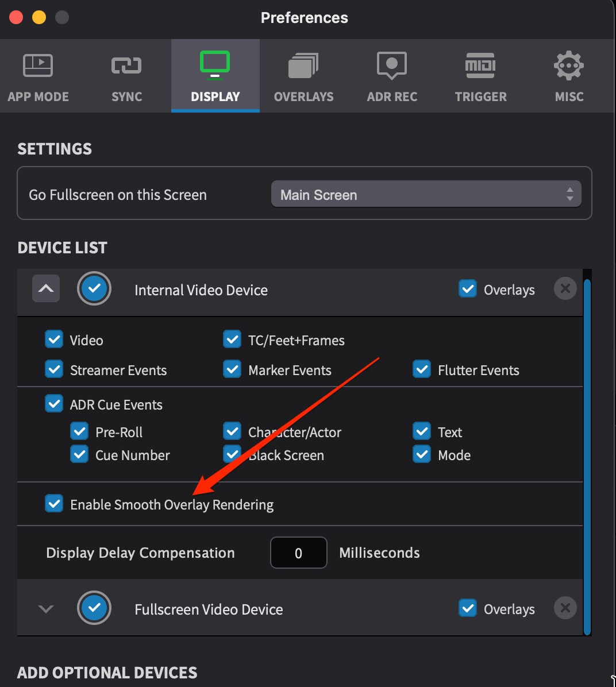Image resolution: width=616 pixels, height=687 pixels.
Task: Expand the Fullscreen Video Device section
Action: (x=46, y=608)
